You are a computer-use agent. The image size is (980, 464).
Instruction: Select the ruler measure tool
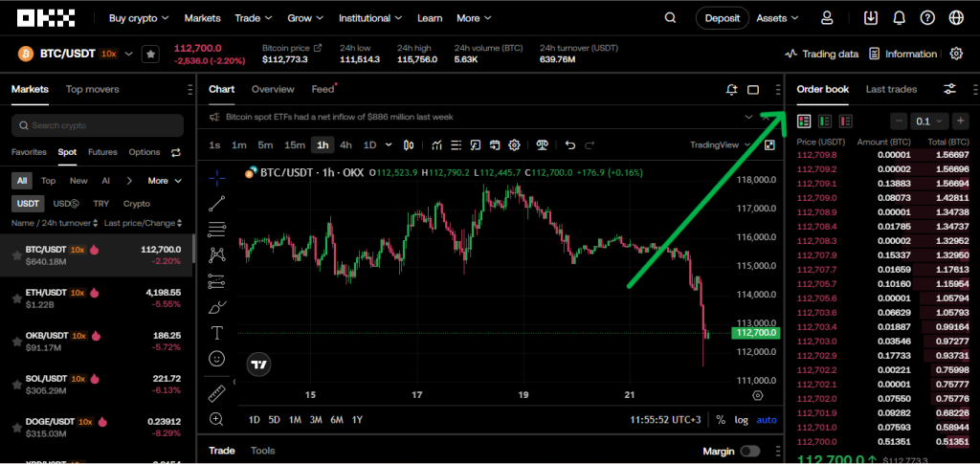(217, 392)
